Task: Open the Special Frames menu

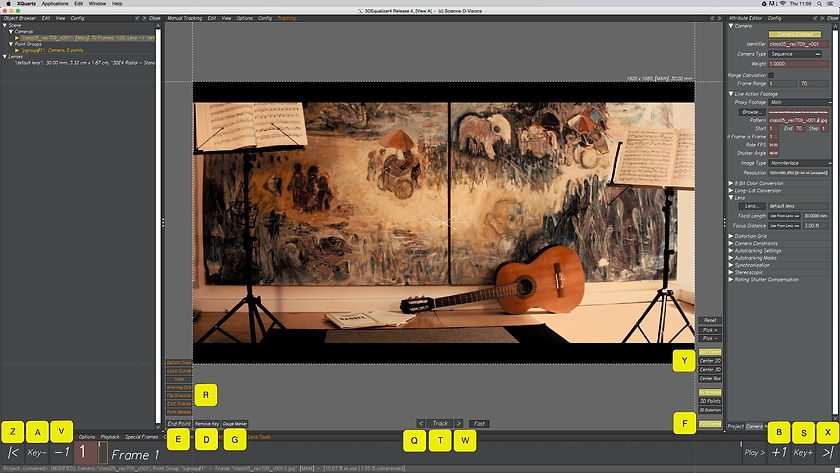Action: (141, 437)
